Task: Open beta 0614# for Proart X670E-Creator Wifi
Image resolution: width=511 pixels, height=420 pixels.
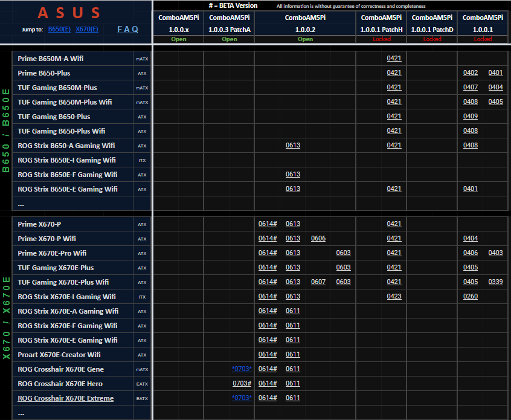Action: [268, 355]
